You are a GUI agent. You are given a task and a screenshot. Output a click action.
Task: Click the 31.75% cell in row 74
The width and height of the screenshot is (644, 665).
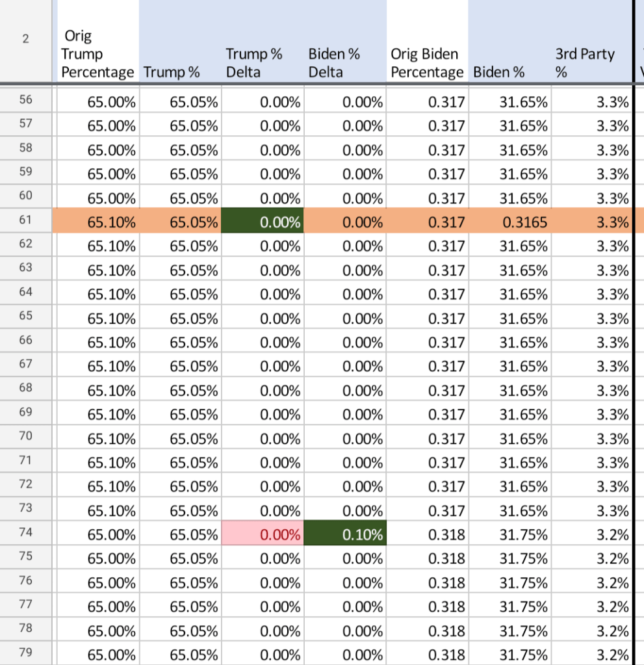tap(509, 534)
